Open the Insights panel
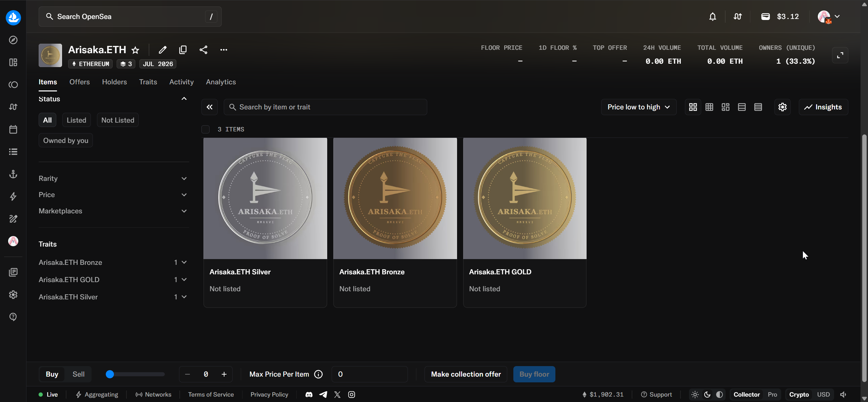The width and height of the screenshot is (868, 402). tap(824, 107)
